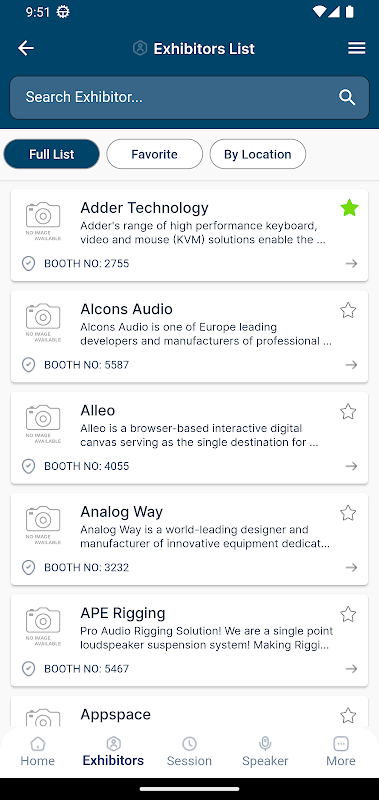The width and height of the screenshot is (379, 800).
Task: Open APE Rigging details arrow
Action: 351,668
